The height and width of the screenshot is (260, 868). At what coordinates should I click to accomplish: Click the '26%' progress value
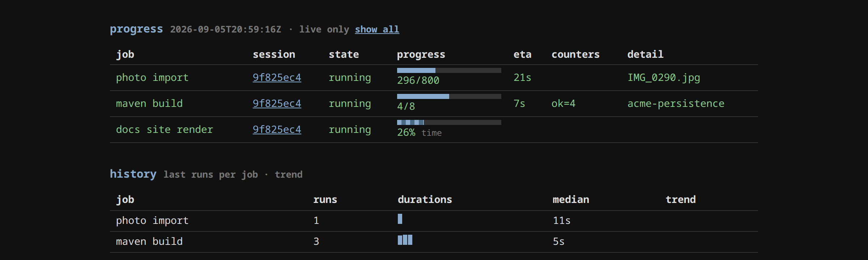tap(406, 133)
